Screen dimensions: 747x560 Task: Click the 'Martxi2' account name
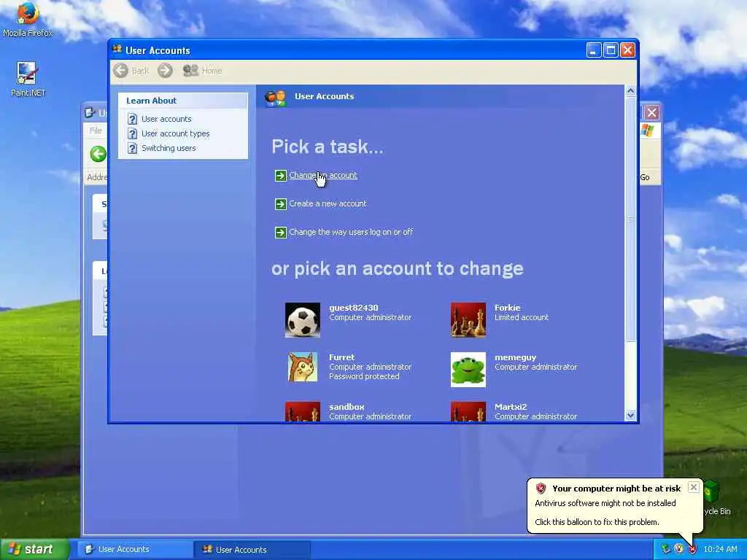pos(511,407)
